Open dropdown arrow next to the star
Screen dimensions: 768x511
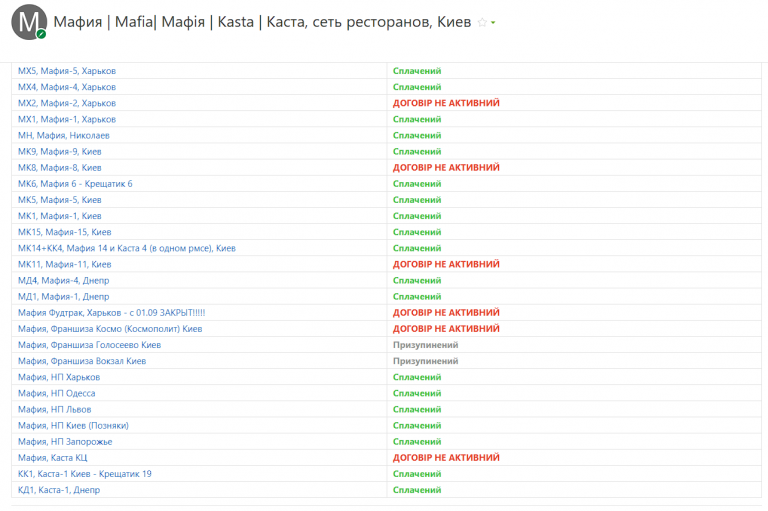[x=493, y=23]
